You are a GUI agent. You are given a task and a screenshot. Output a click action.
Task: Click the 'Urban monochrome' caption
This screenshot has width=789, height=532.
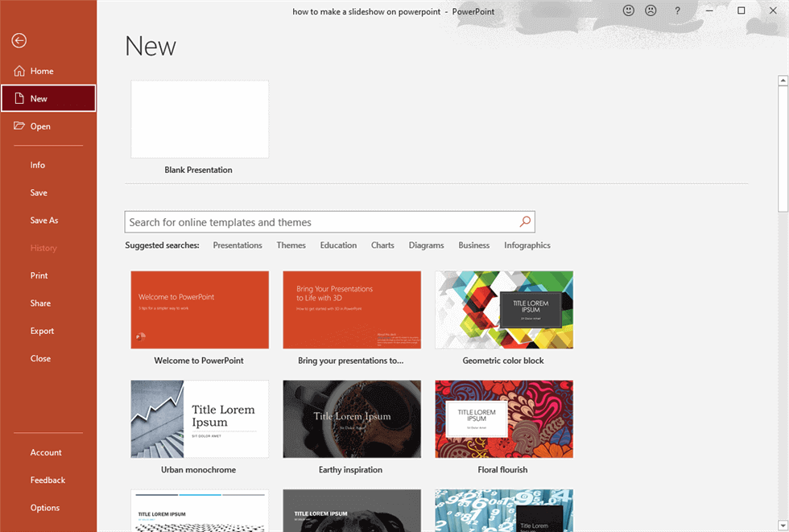pyautogui.click(x=198, y=470)
